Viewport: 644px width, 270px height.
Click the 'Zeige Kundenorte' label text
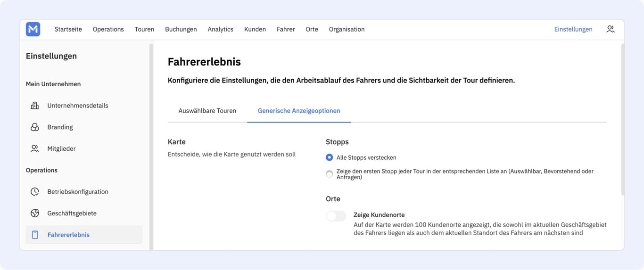(379, 215)
